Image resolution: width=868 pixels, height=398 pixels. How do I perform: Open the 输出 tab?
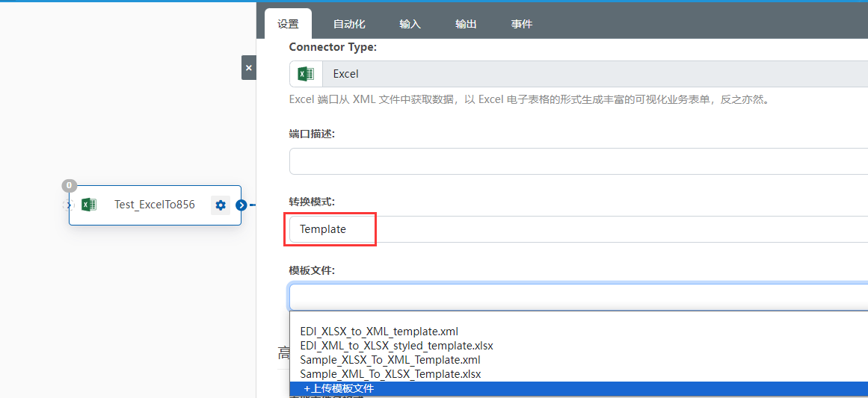(x=466, y=24)
